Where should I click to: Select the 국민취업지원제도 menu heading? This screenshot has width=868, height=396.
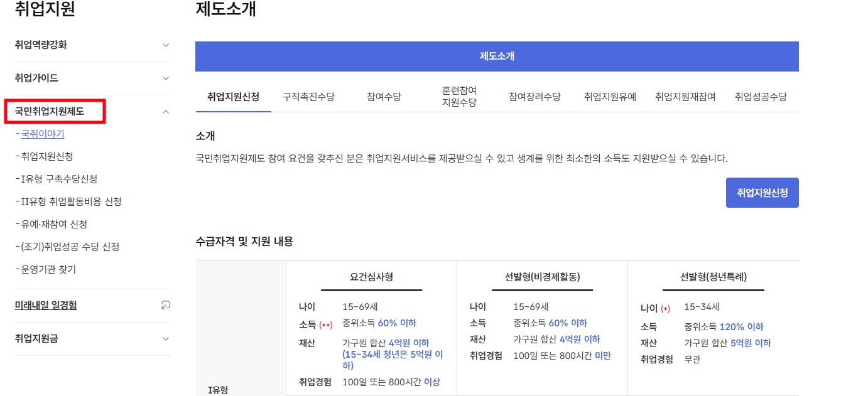50,112
